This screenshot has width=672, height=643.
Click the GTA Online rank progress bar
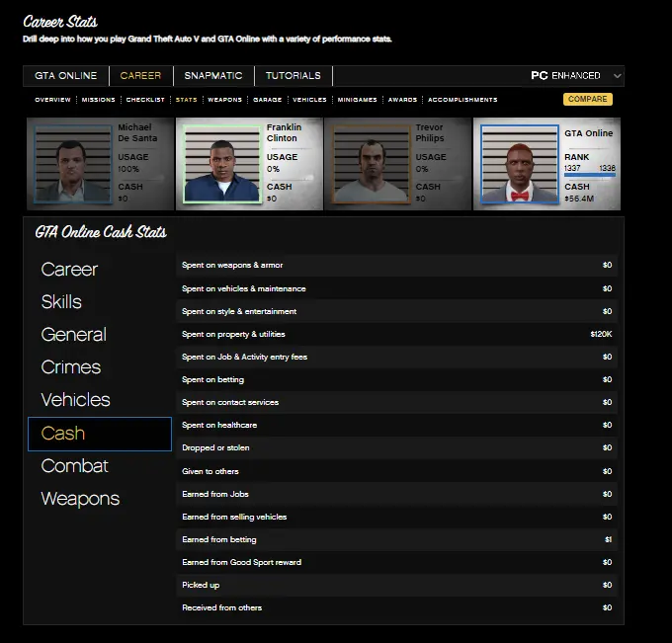click(x=590, y=175)
